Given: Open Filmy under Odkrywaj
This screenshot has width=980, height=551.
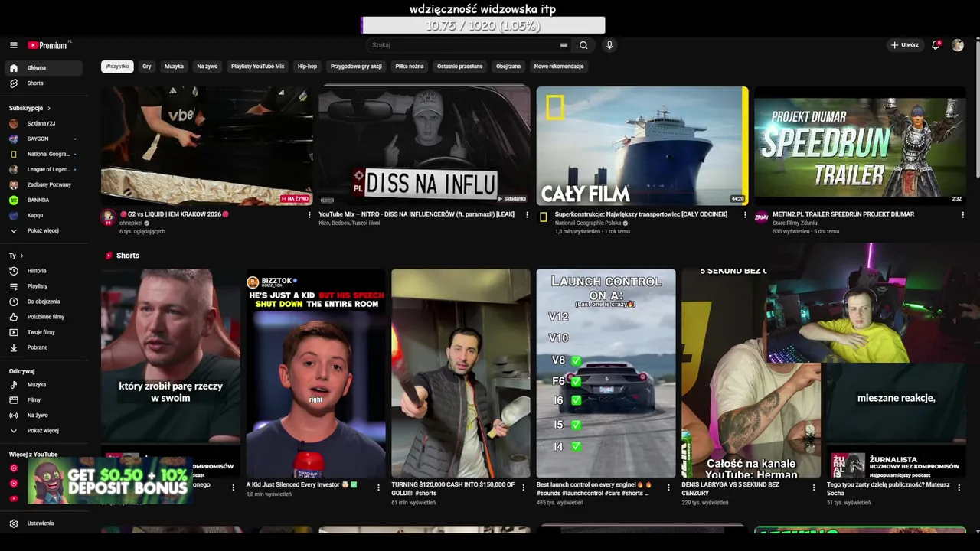Looking at the screenshot, I should click(44, 400).
